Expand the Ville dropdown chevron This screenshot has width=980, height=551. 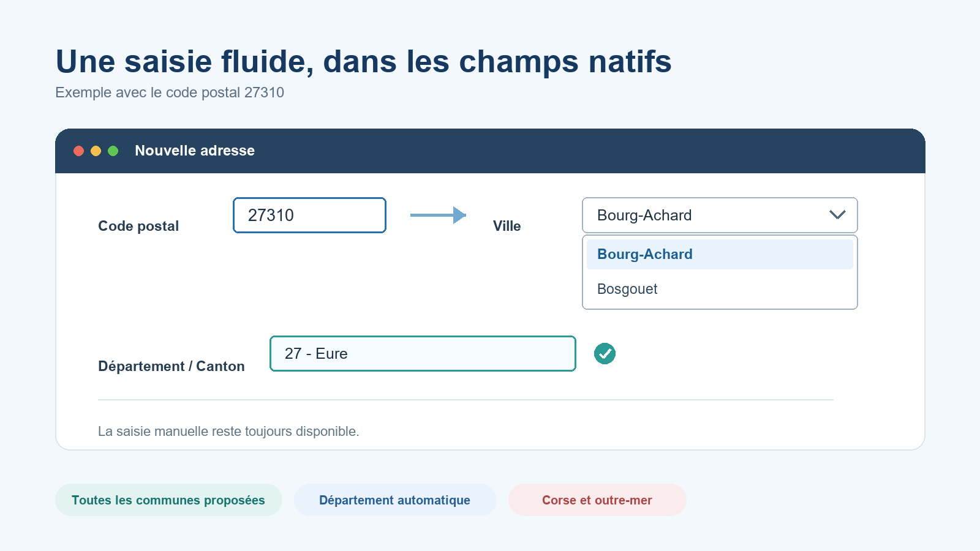click(837, 215)
